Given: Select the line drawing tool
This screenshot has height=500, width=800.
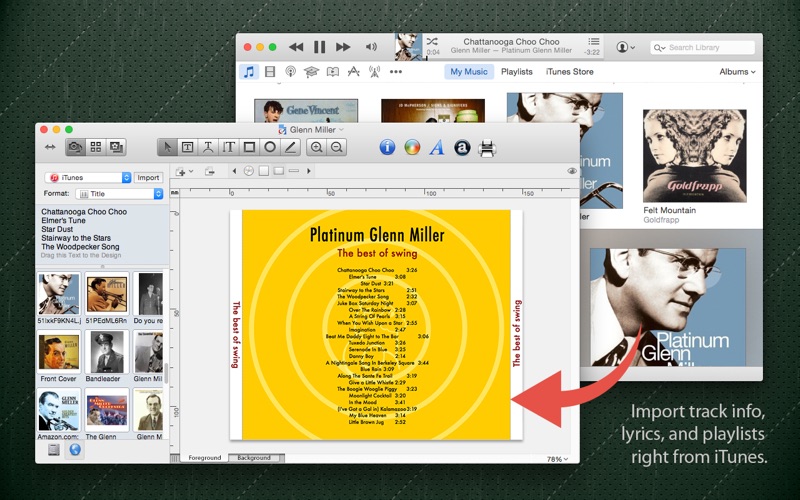Looking at the screenshot, I should point(290,147).
